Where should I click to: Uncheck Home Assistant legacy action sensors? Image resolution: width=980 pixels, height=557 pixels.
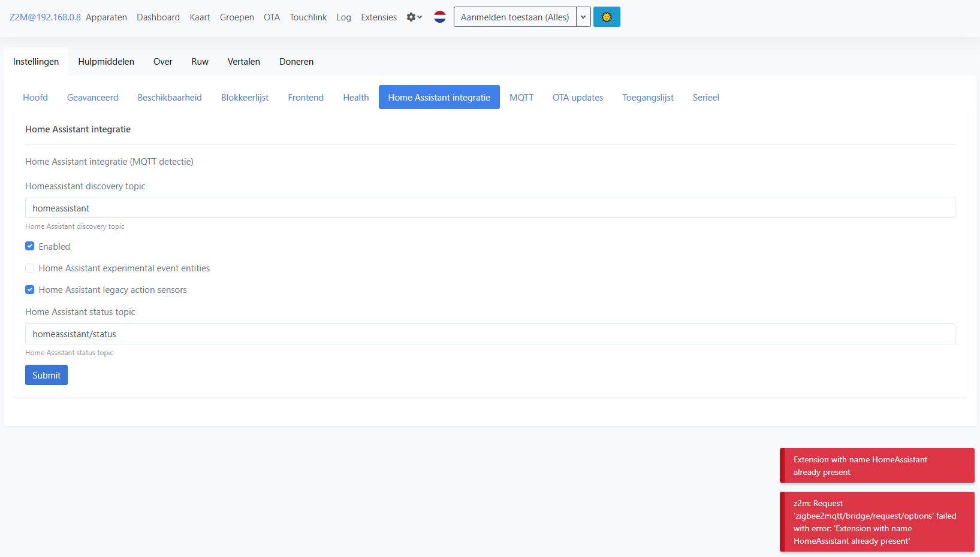(29, 289)
